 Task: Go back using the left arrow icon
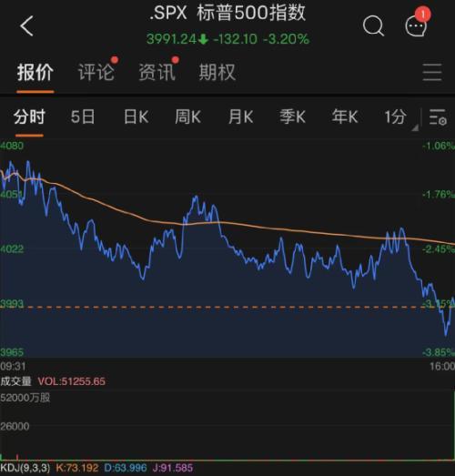pos(26,26)
